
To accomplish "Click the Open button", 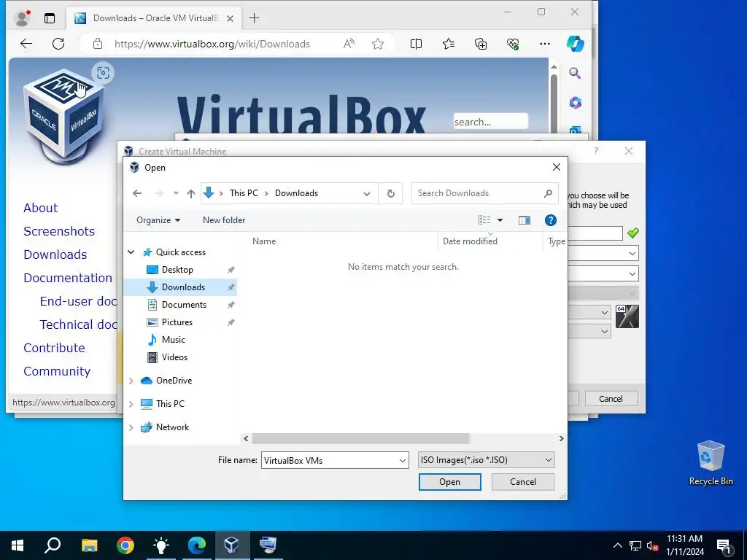I will (449, 482).
